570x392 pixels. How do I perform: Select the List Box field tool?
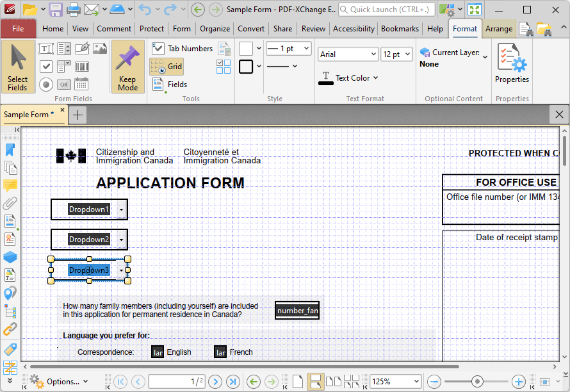(x=64, y=49)
